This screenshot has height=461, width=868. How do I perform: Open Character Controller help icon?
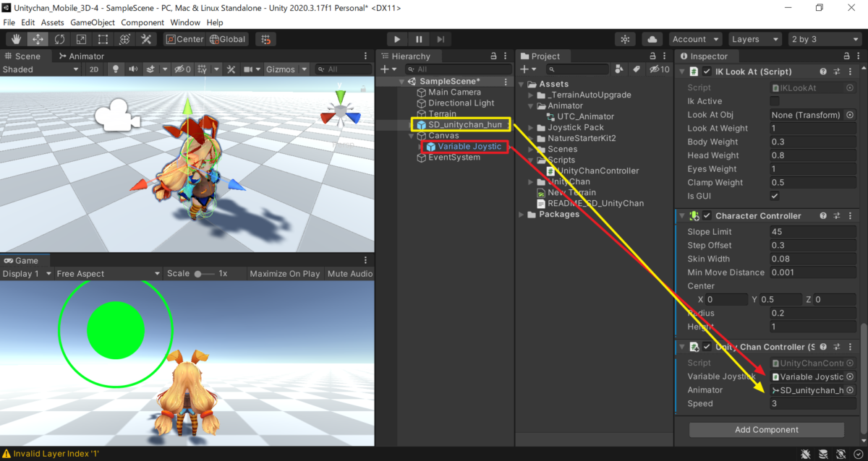point(823,216)
